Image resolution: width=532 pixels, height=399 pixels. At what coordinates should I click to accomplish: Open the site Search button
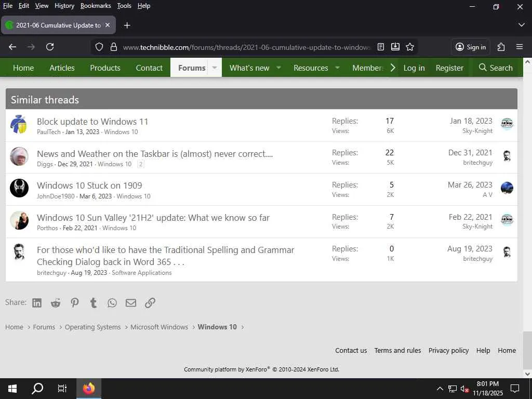[x=496, y=68]
